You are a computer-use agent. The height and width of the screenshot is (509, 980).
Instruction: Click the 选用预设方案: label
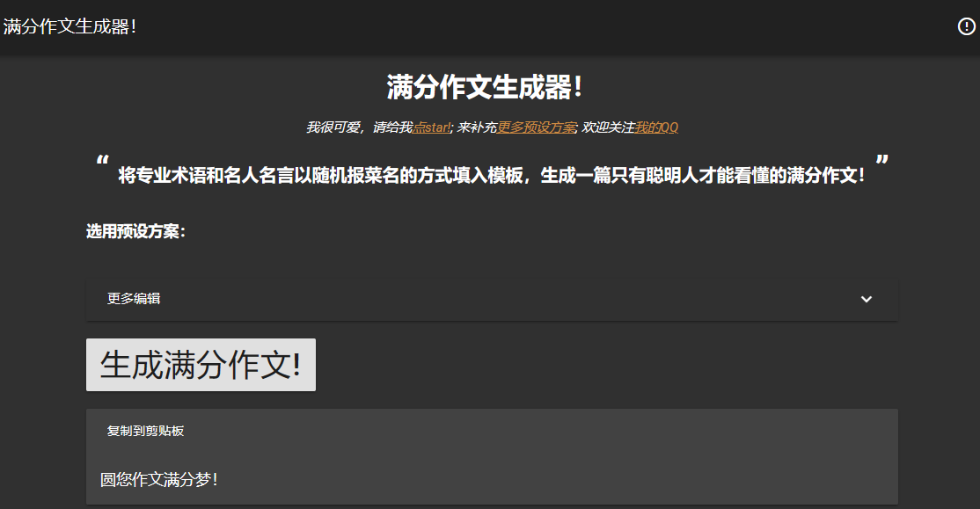pyautogui.click(x=135, y=231)
